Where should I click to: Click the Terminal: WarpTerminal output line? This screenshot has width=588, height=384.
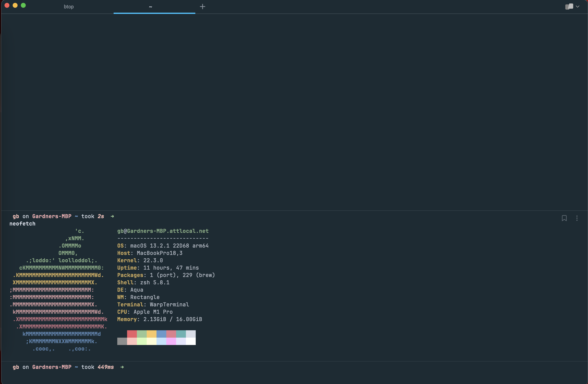pos(153,305)
